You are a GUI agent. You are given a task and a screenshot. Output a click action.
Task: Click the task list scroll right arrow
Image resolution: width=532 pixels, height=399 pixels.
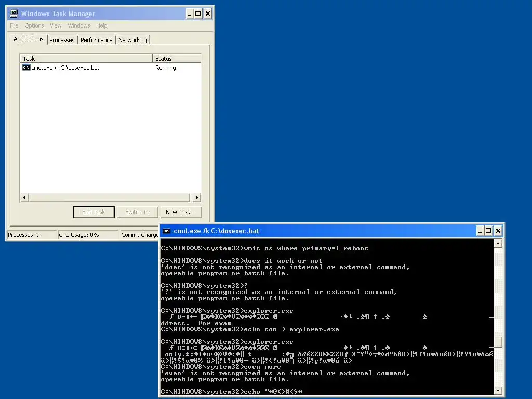[197, 197]
